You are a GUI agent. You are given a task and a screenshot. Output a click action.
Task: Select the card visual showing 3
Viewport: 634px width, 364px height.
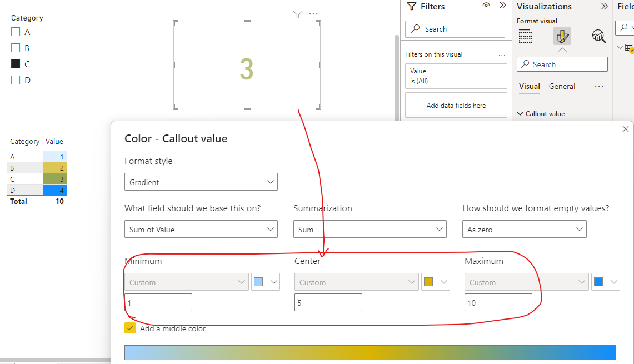(x=247, y=65)
